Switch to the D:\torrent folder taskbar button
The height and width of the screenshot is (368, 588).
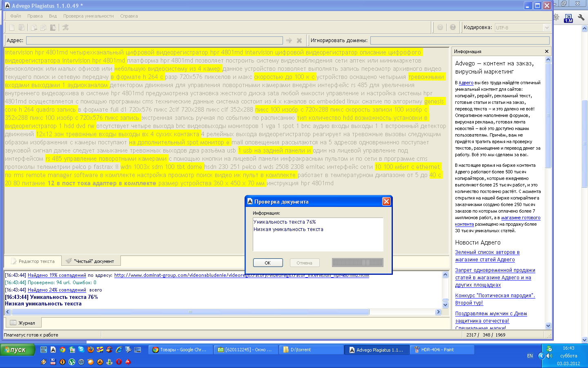point(312,350)
